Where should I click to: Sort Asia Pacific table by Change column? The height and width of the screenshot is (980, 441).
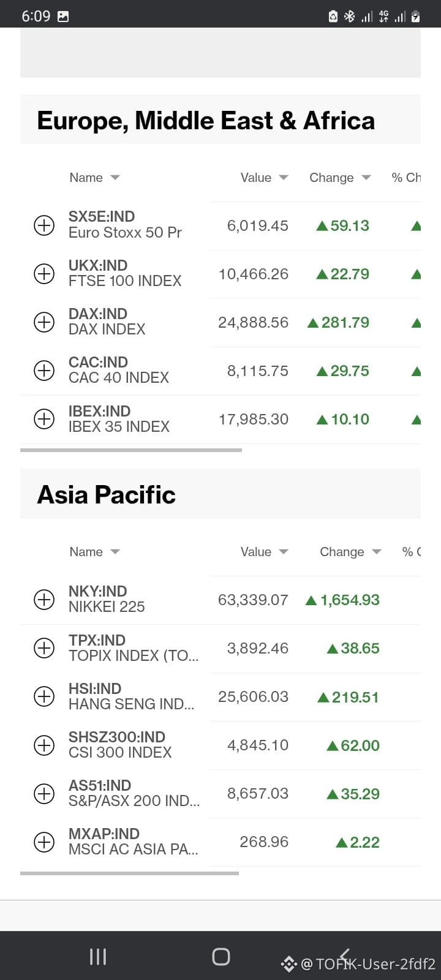point(350,552)
